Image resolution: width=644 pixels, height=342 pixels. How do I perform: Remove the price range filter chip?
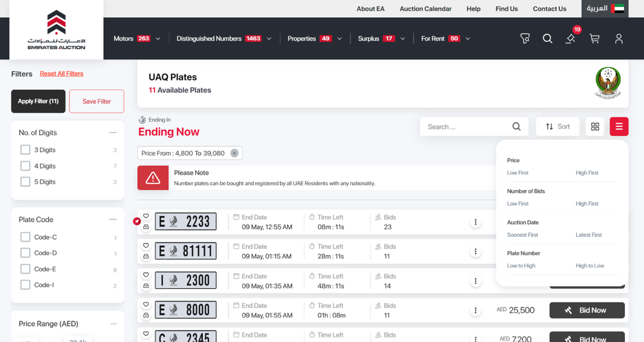234,153
